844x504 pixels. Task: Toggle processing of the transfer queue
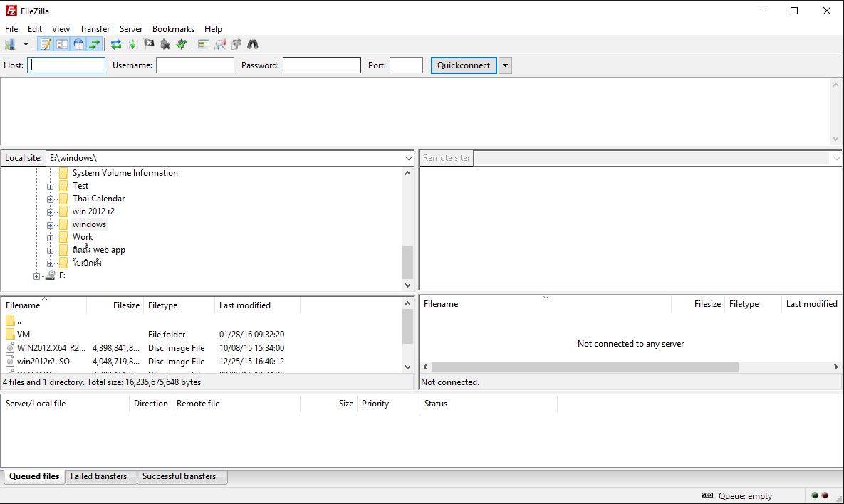click(x=132, y=44)
